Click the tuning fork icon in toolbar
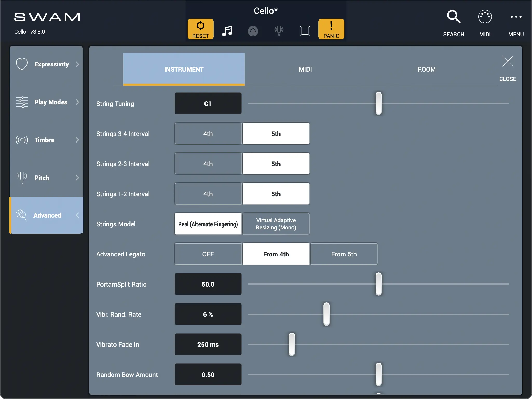 [x=279, y=31]
